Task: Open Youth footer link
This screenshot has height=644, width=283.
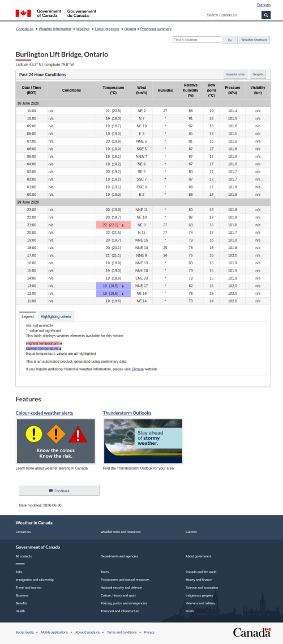Action: pos(190,611)
